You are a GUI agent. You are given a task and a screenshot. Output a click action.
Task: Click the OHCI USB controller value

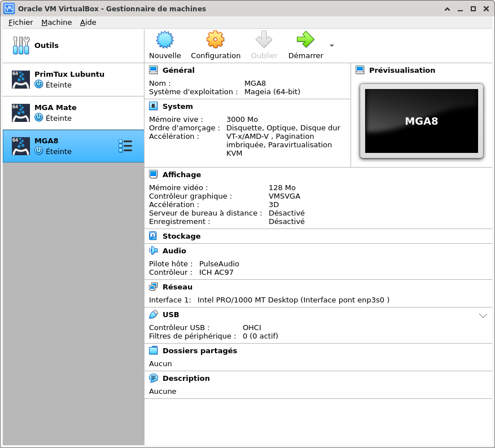[252, 327]
